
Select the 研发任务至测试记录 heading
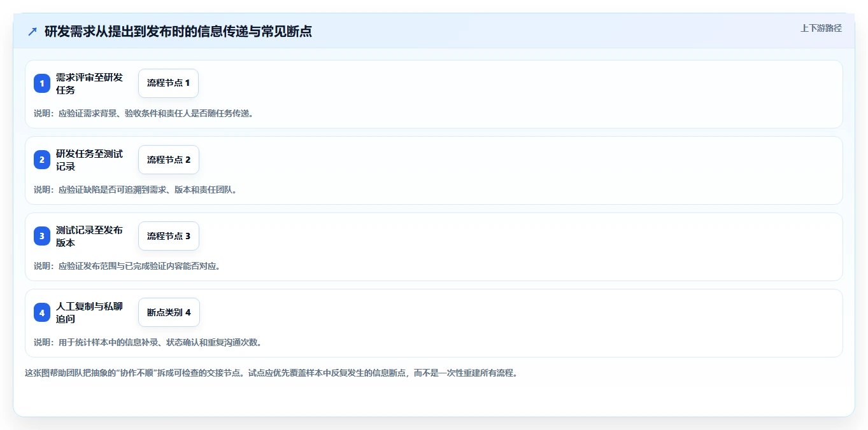[89, 160]
